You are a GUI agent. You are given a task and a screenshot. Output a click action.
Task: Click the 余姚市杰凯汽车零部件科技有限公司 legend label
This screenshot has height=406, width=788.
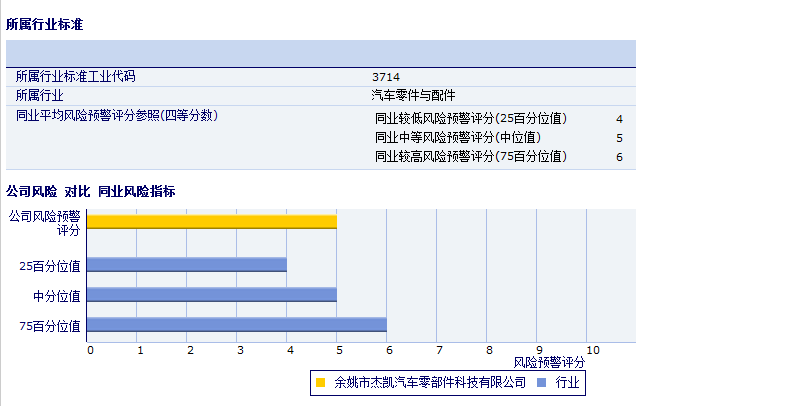(430, 382)
